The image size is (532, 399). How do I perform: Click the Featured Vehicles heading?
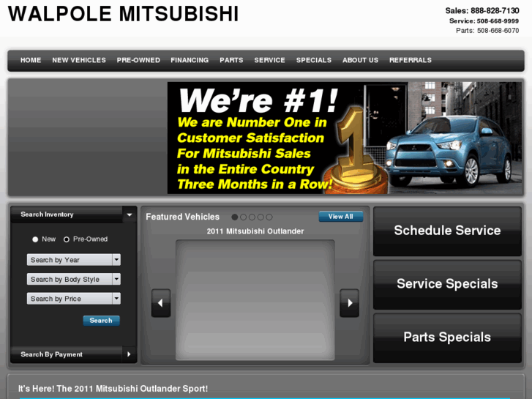tap(182, 217)
